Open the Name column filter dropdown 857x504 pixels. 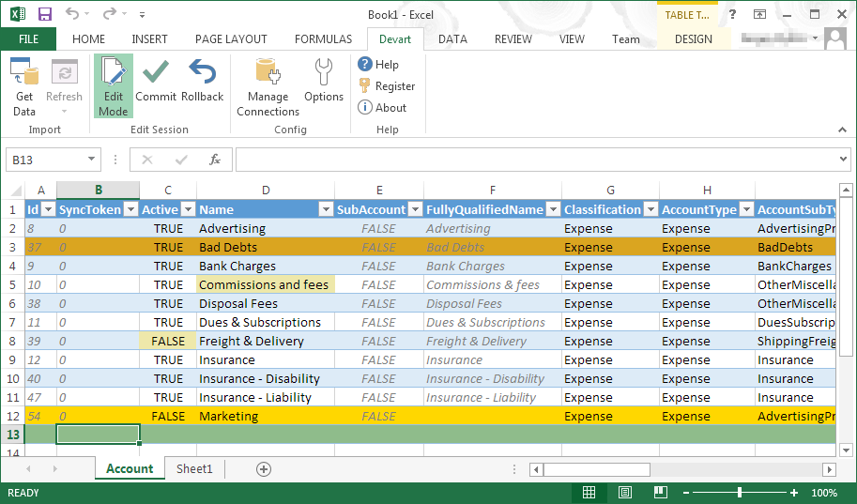326,209
